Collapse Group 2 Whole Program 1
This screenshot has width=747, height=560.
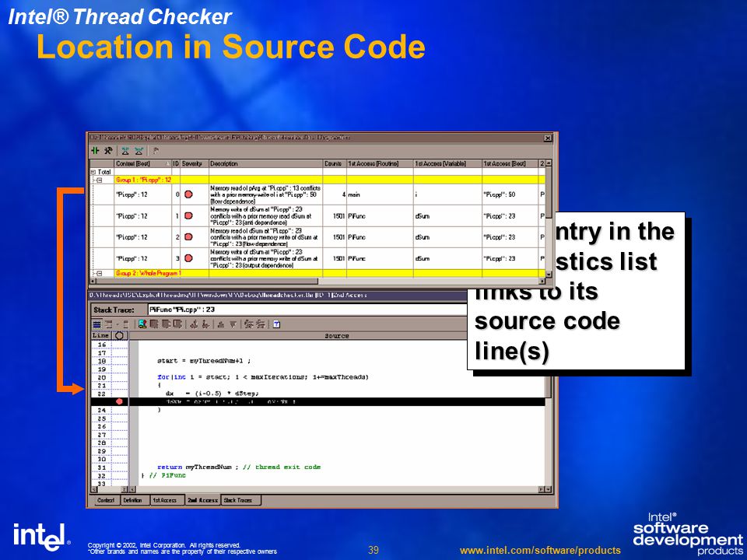coord(99,273)
